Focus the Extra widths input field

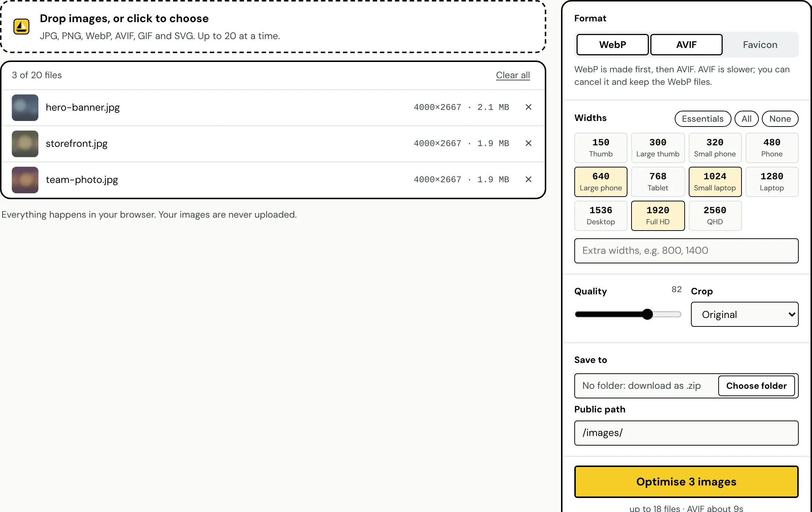coord(686,251)
